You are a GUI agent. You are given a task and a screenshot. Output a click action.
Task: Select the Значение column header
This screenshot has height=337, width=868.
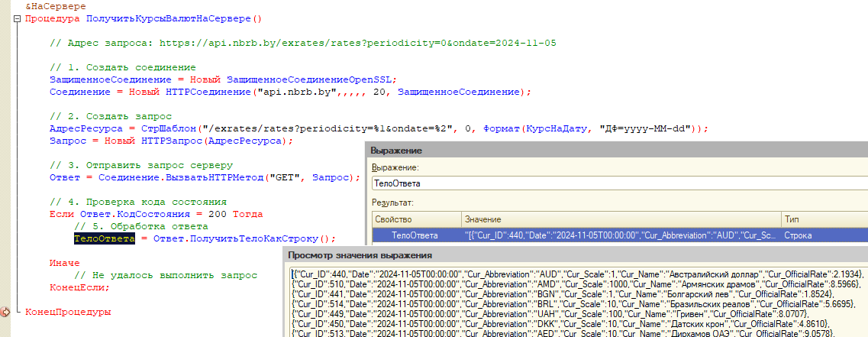click(x=621, y=219)
